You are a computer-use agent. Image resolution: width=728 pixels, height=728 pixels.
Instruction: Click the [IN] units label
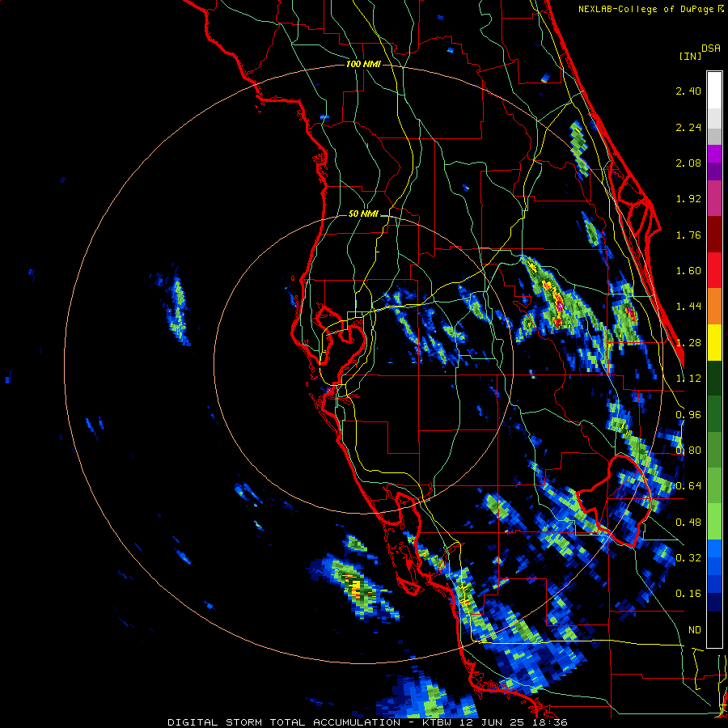pyautogui.click(x=690, y=56)
